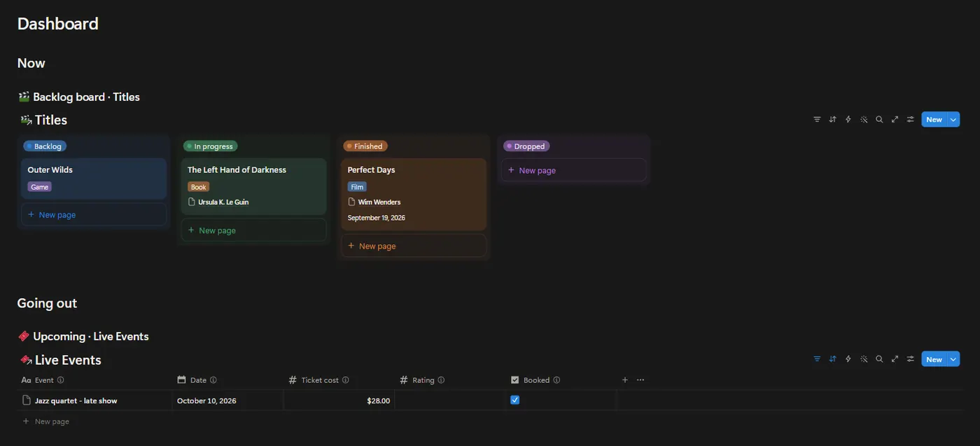Click the Finished status group label
This screenshot has height=446, width=980.
pyautogui.click(x=365, y=146)
